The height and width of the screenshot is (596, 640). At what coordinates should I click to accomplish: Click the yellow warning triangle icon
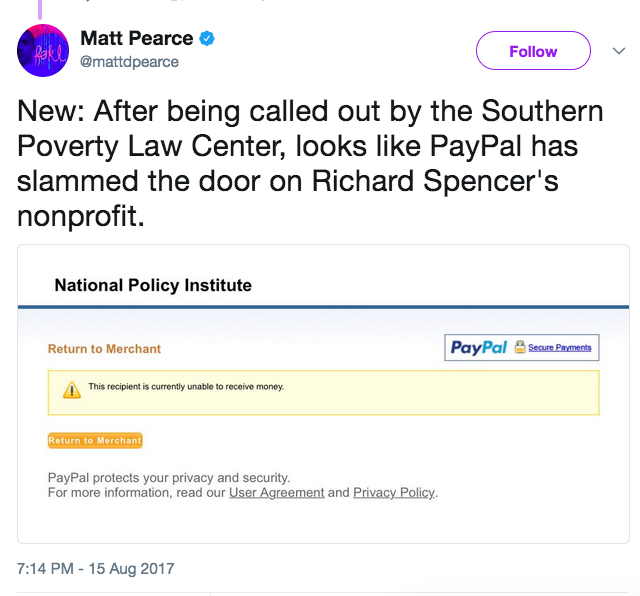(x=71, y=391)
